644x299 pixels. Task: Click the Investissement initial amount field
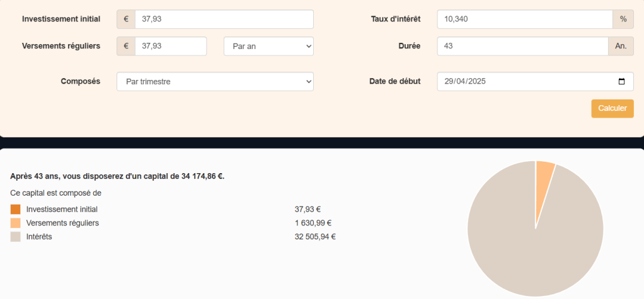[x=224, y=19]
